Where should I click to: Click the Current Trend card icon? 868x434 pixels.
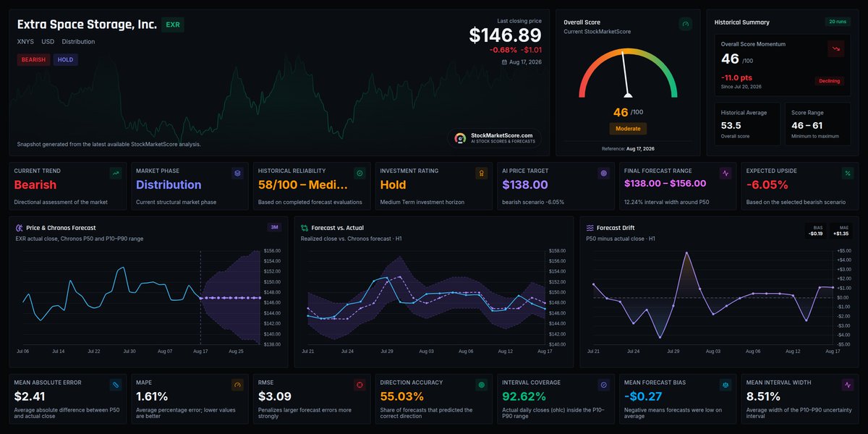coord(115,174)
